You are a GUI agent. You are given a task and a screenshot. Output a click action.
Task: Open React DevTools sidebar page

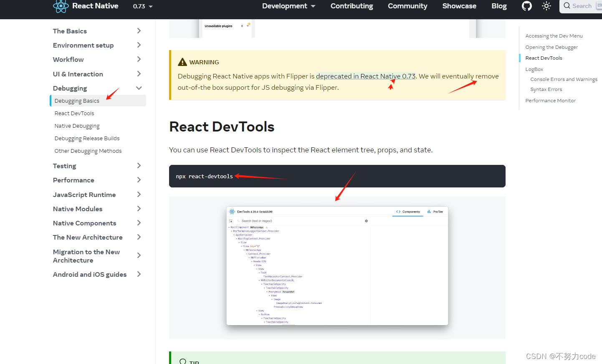74,113
